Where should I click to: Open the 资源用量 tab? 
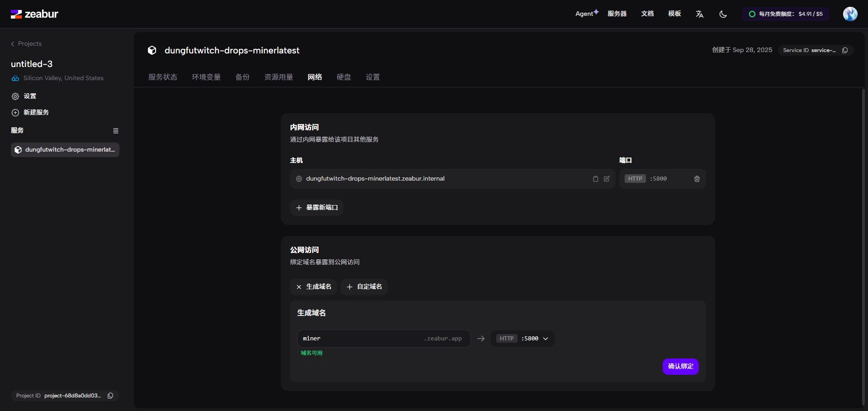tap(279, 77)
